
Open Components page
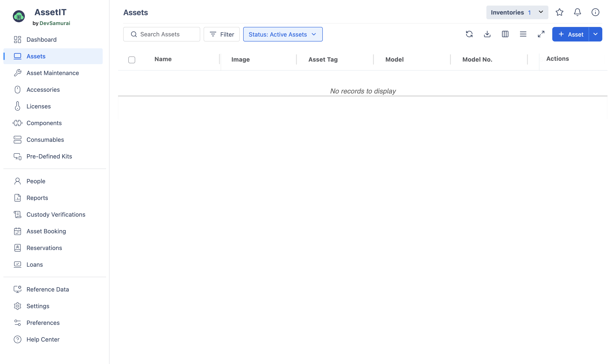coord(44,123)
